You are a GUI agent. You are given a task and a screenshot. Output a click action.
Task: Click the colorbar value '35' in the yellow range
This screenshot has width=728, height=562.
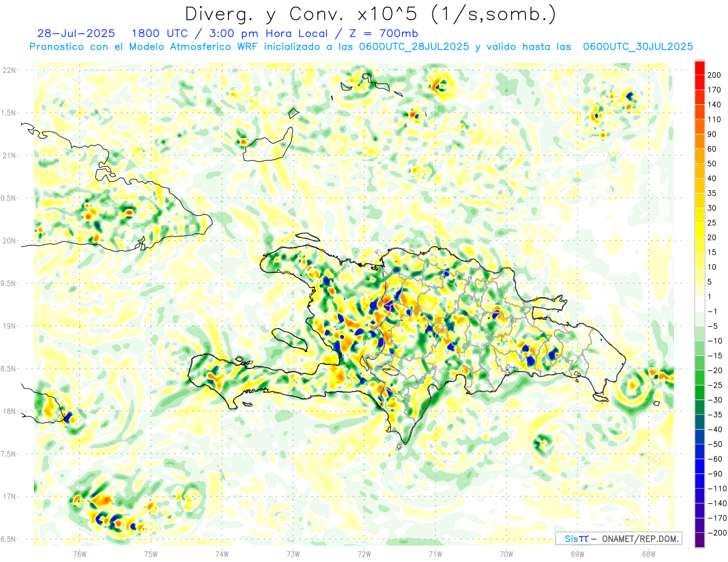pos(713,193)
